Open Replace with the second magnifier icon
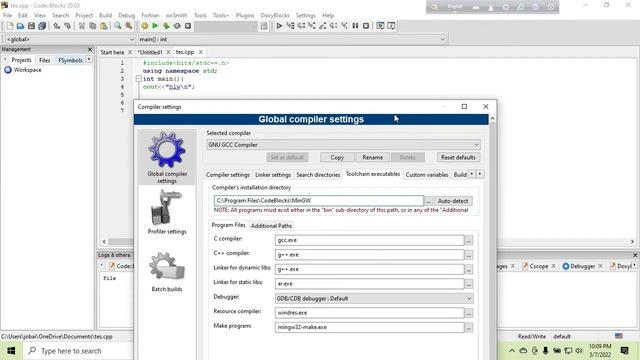This screenshot has width=640, height=360. click(x=129, y=26)
